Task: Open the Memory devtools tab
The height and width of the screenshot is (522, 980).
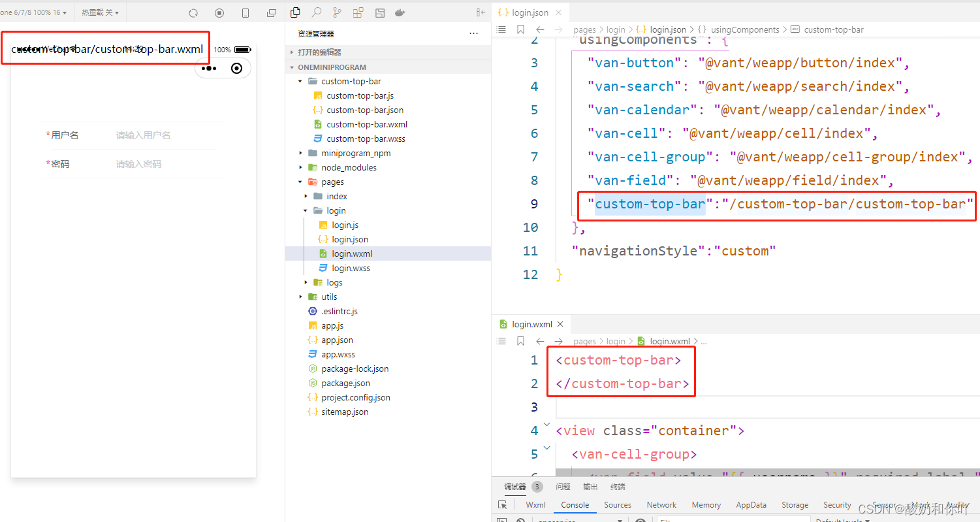Action: [706, 505]
